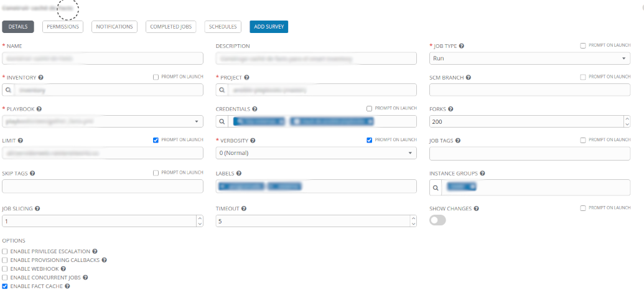Switch to the Details tab
The image size is (644, 290).
(17, 27)
